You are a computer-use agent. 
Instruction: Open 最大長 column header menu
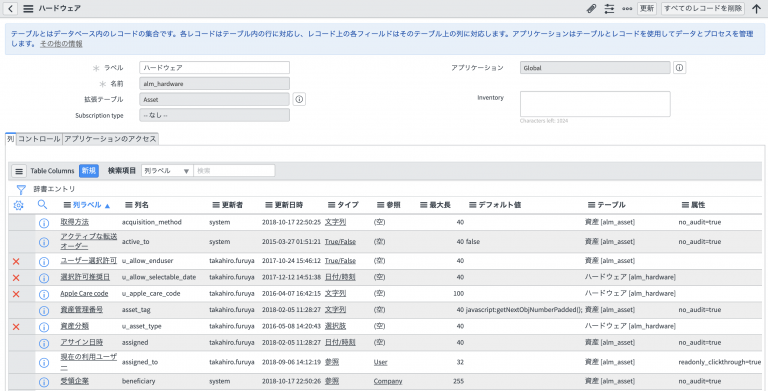click(424, 205)
